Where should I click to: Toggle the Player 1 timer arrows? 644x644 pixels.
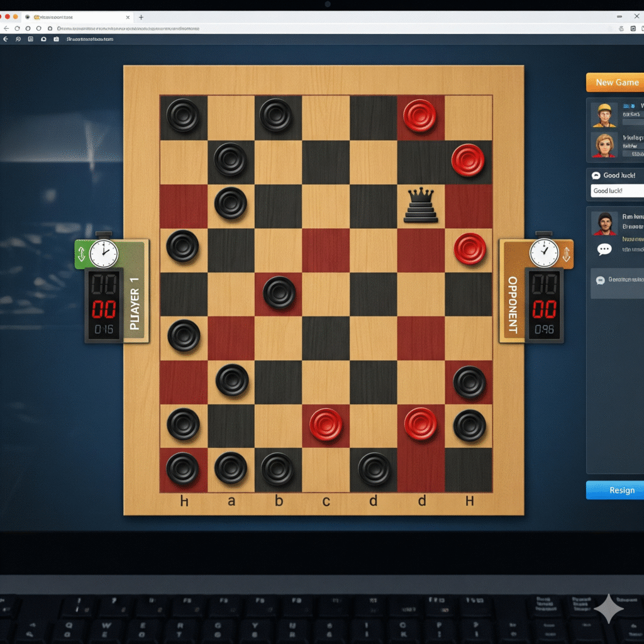pos(81,255)
